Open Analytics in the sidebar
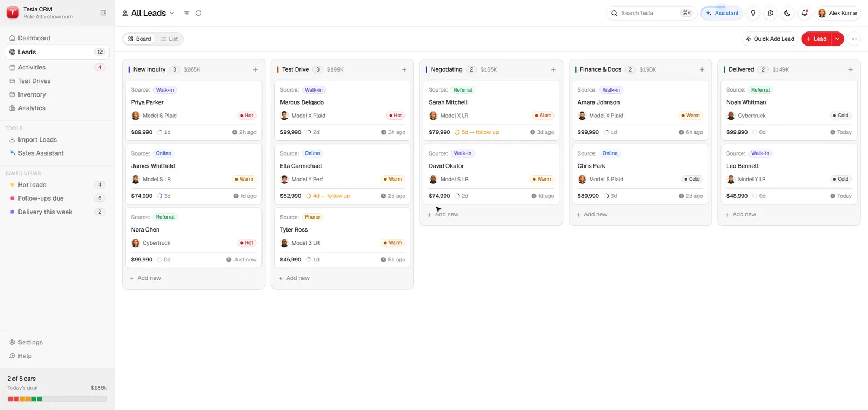 (57, 108)
